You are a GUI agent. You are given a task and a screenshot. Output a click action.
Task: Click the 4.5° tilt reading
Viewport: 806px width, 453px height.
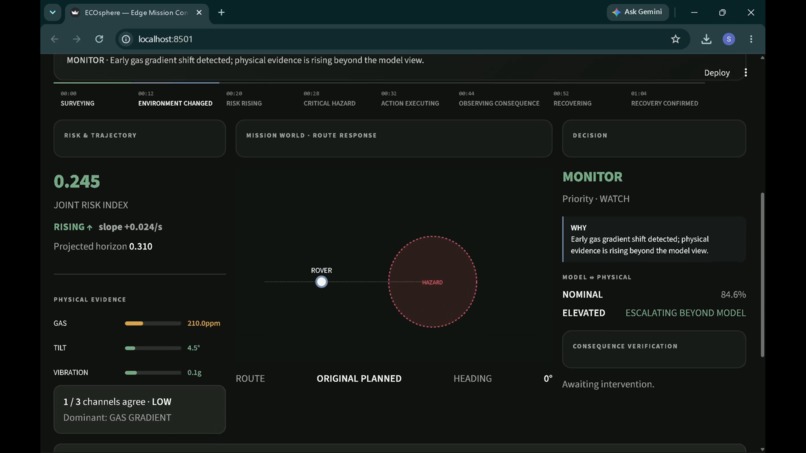(x=193, y=348)
